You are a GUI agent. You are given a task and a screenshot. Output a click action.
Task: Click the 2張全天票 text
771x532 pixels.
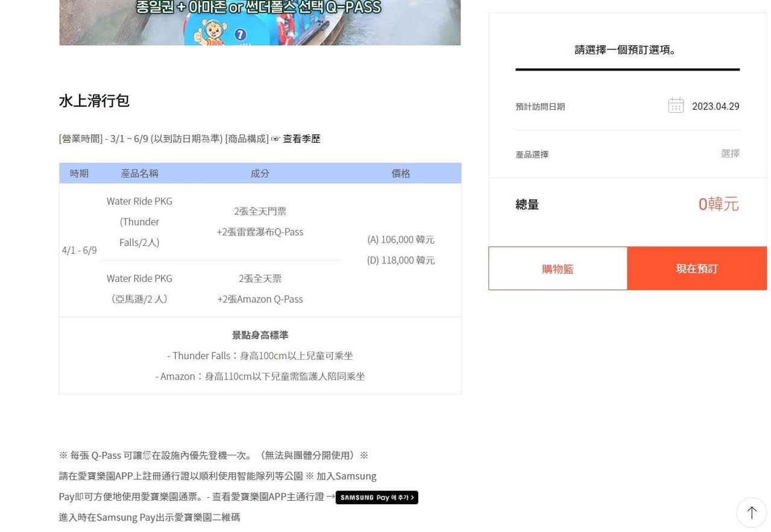(x=260, y=278)
